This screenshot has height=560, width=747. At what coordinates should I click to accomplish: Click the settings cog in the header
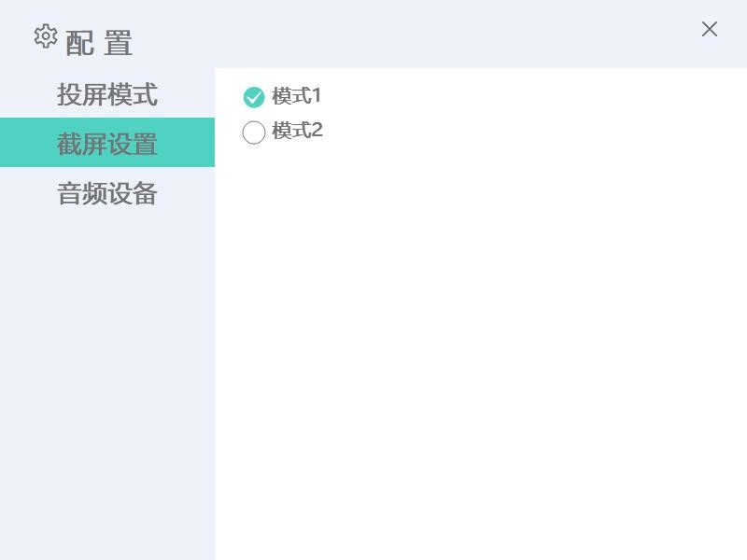tap(46, 35)
